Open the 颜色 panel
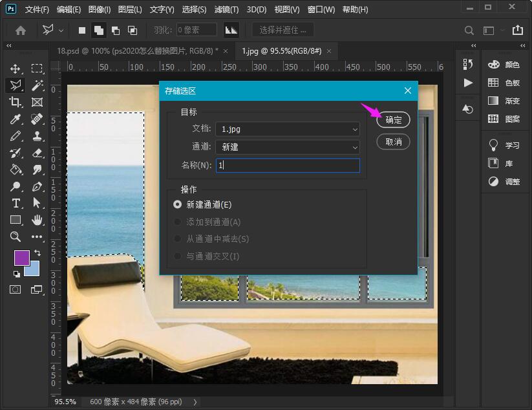Viewport: 532px width, 410px height. pyautogui.click(x=504, y=65)
